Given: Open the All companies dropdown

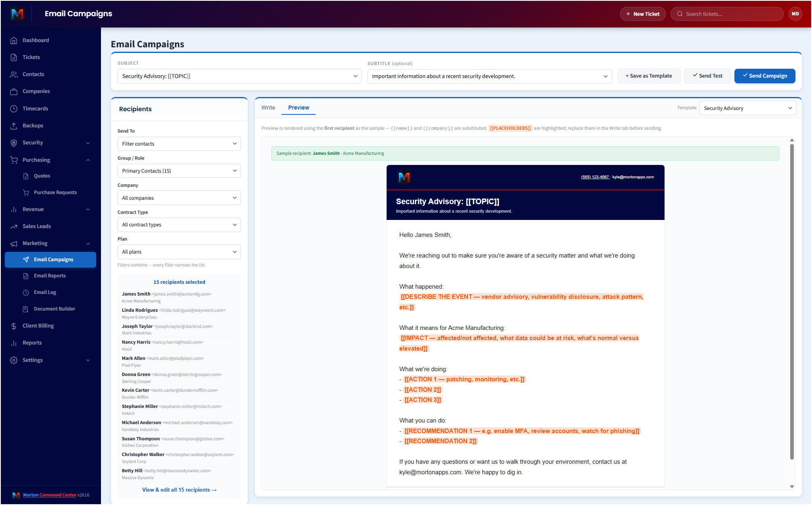Looking at the screenshot, I should point(179,198).
